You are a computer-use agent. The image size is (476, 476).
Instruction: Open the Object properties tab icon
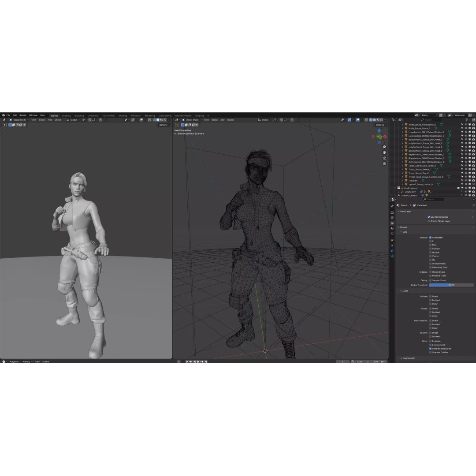[392, 240]
